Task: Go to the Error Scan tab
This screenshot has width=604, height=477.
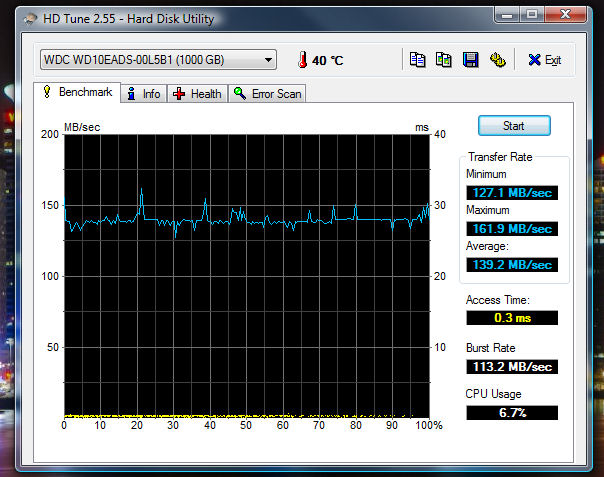Action: [267, 94]
